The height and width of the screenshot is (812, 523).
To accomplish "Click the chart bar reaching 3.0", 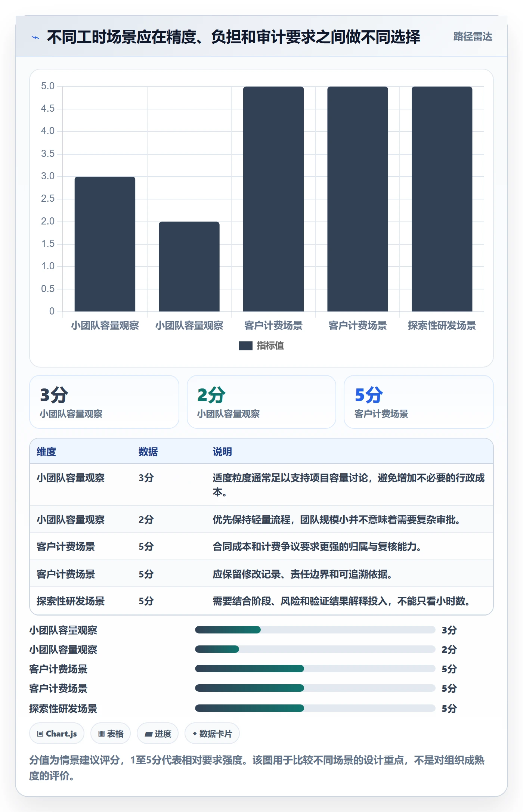I will 105,244.
